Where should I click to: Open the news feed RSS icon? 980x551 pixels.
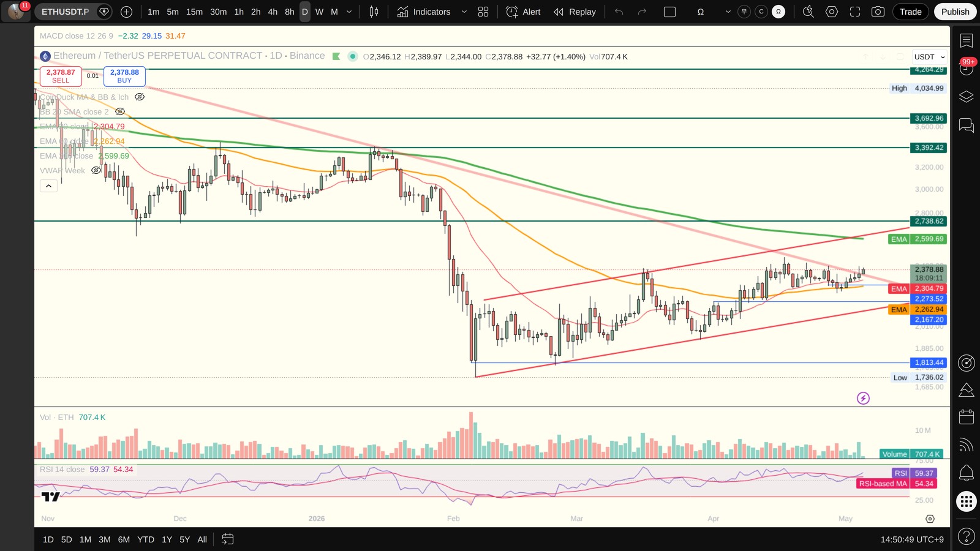pyautogui.click(x=967, y=444)
